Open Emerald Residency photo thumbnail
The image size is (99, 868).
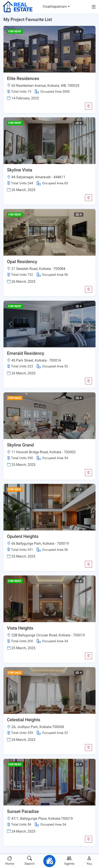click(49, 324)
